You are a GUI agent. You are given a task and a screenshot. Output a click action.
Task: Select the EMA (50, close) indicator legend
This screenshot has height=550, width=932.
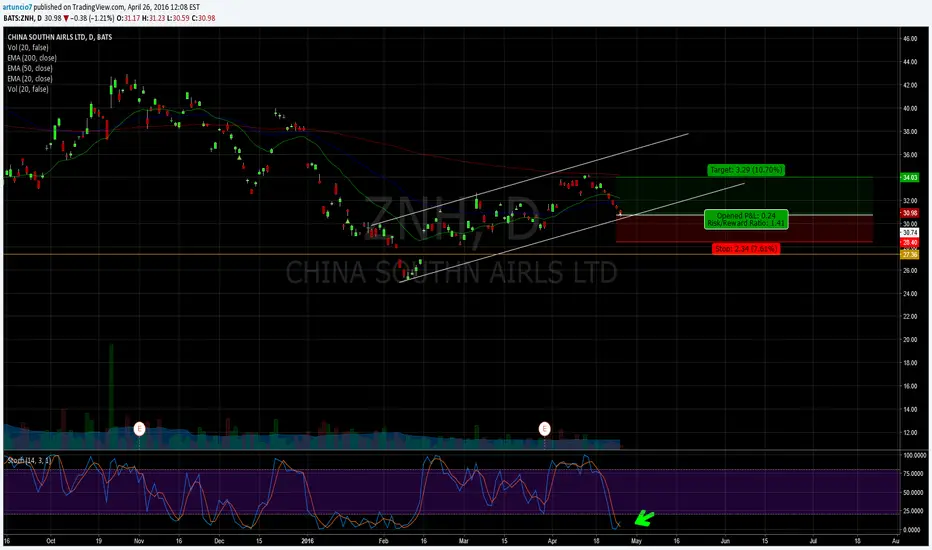click(x=30, y=68)
